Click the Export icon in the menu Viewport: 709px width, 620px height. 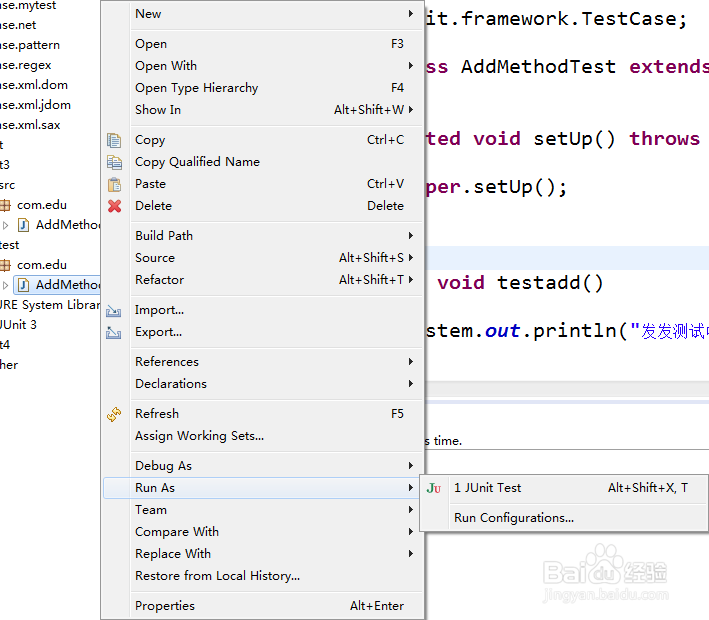click(114, 332)
